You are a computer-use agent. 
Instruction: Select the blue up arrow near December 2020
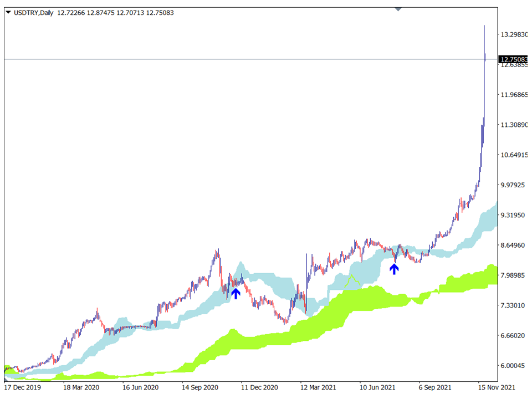tap(236, 293)
